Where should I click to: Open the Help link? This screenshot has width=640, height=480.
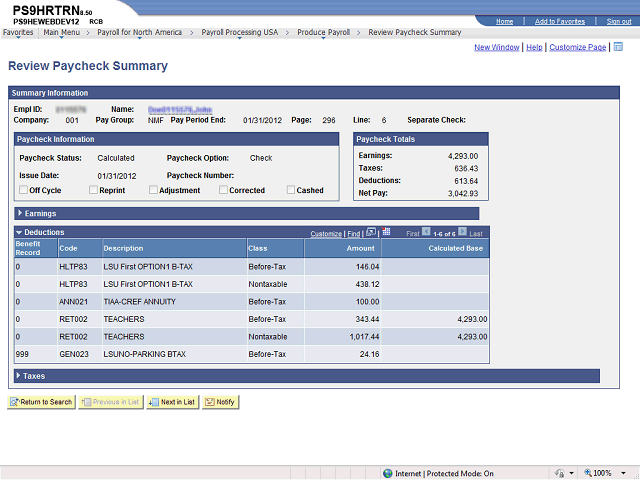click(534, 47)
